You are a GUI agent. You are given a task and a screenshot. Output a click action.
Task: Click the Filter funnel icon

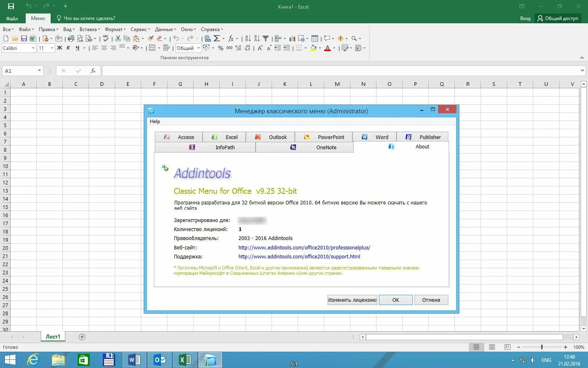click(x=266, y=38)
